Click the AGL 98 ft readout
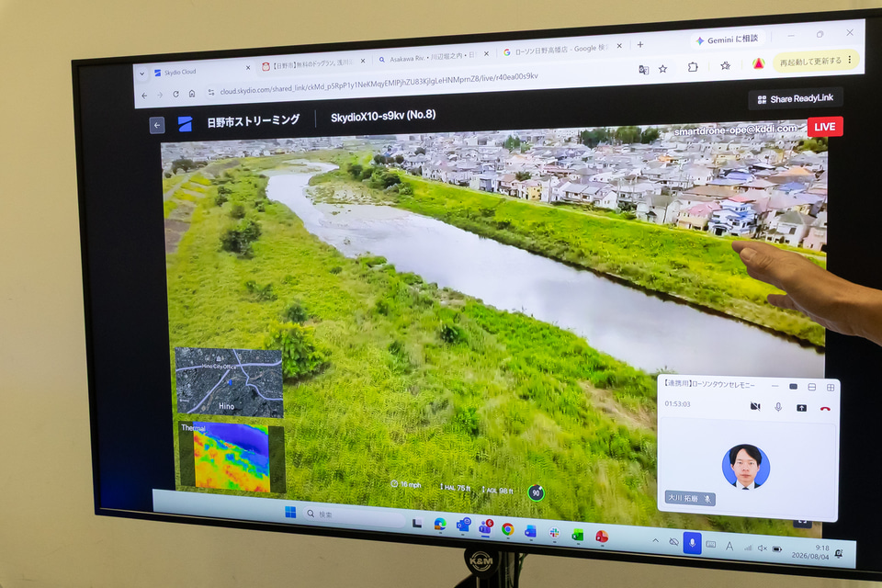This screenshot has width=882, height=588. click(497, 490)
